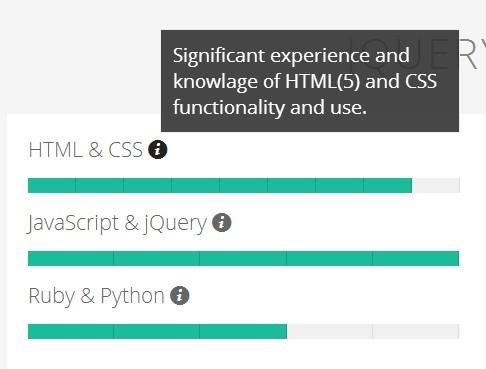The height and width of the screenshot is (369, 486).
Task: Click the final segment of the JavaScript & jQuery bar
Action: pyautogui.click(x=416, y=259)
